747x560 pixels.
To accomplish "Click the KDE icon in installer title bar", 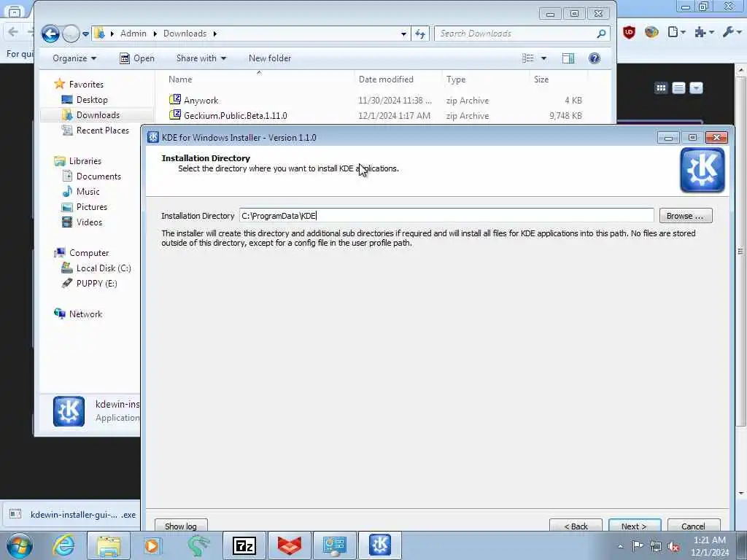I will (153, 137).
